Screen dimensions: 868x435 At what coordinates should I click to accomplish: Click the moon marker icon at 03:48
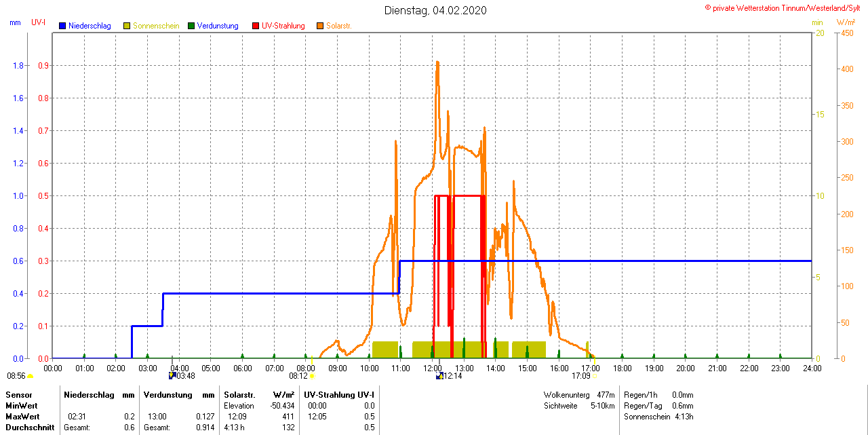pyautogui.click(x=172, y=375)
